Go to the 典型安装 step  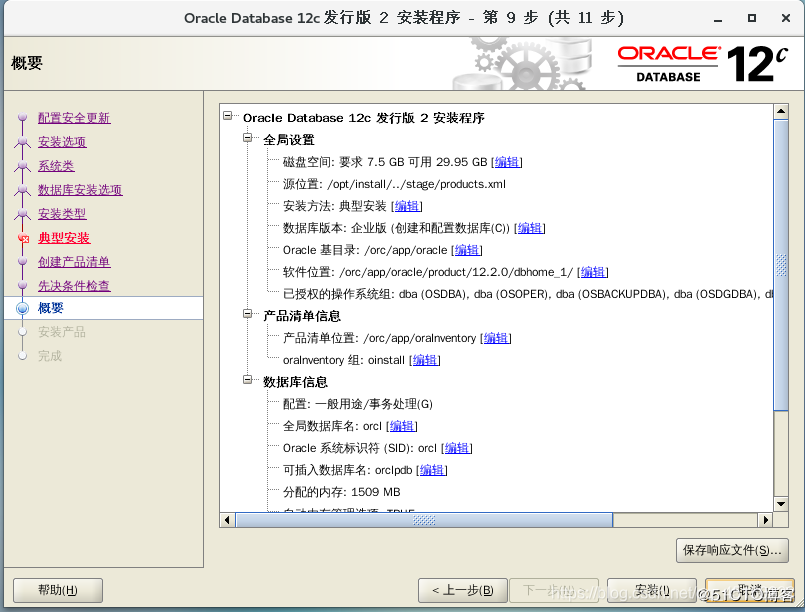64,238
